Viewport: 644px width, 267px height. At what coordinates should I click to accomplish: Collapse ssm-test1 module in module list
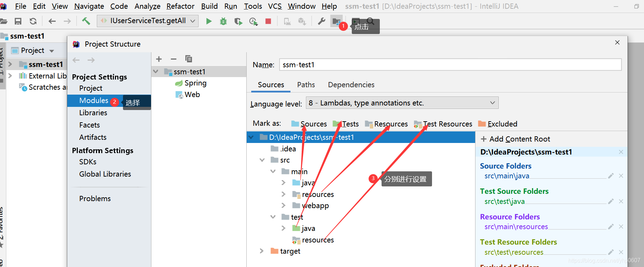click(156, 72)
